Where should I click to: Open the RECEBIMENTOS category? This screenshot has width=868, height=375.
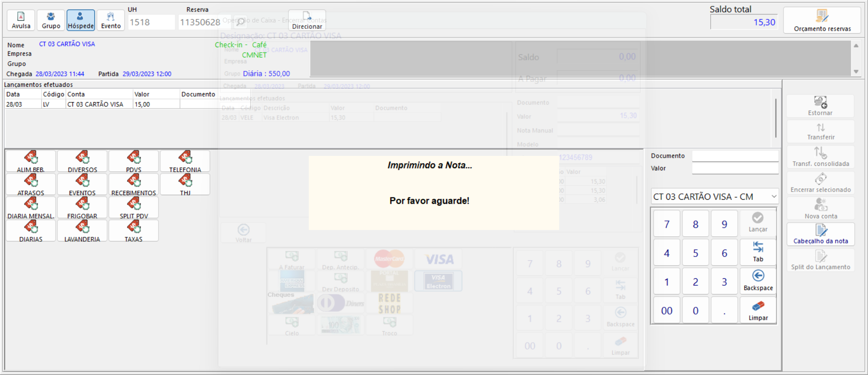click(x=134, y=184)
